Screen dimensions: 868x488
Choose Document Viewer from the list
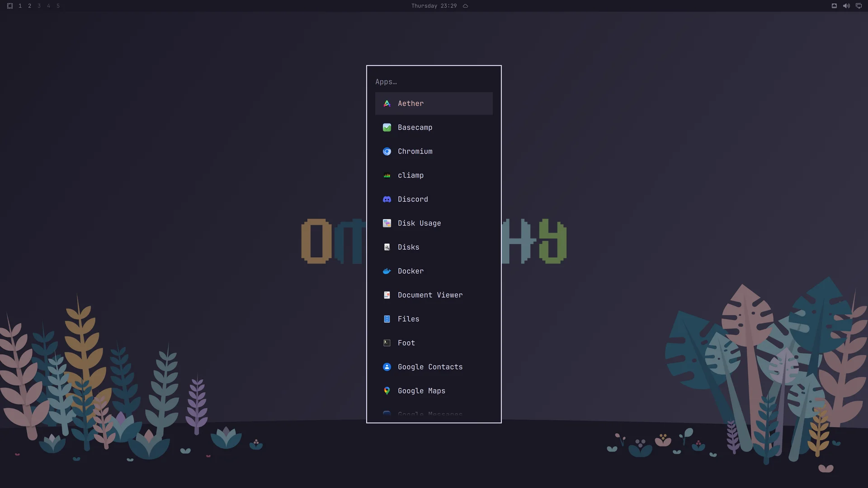(434, 295)
